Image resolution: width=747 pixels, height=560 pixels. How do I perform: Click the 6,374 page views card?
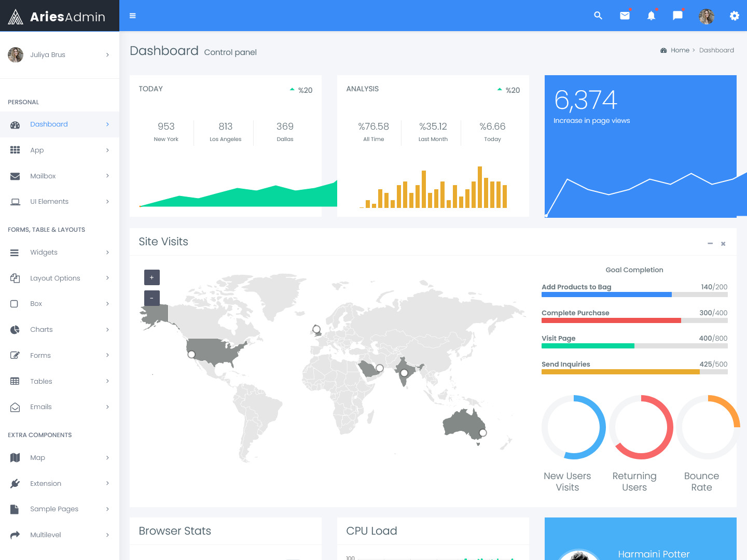pos(641,146)
